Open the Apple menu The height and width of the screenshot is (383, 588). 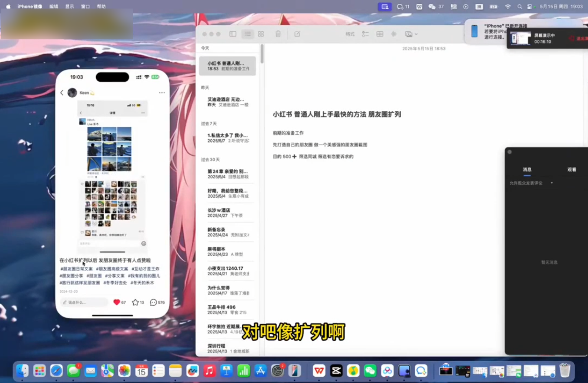8,6
